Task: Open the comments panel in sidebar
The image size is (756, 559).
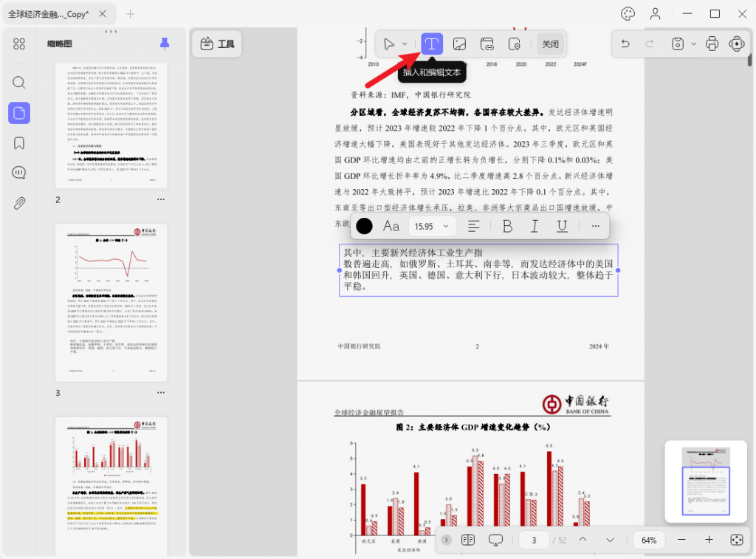Action: click(x=19, y=173)
